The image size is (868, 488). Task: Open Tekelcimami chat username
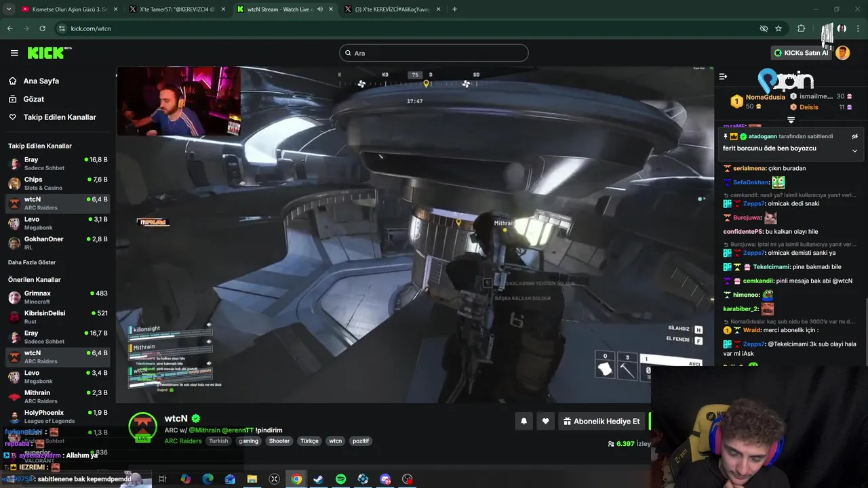(x=772, y=267)
